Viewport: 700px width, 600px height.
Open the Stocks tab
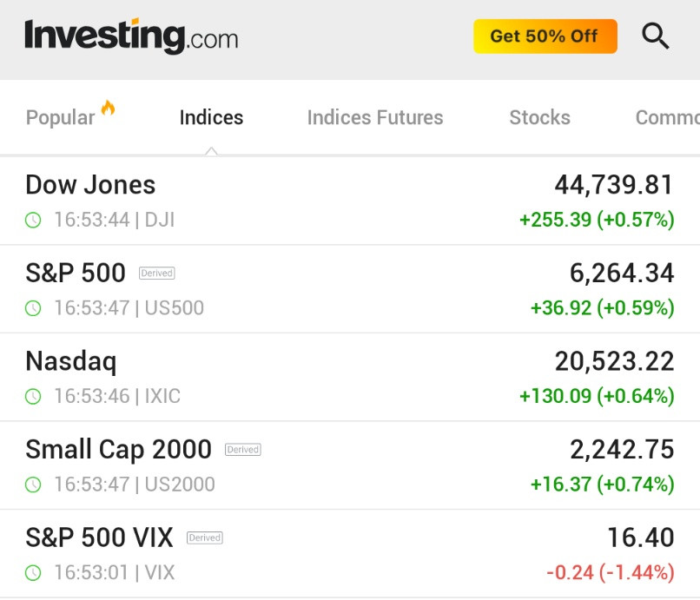[x=539, y=118]
